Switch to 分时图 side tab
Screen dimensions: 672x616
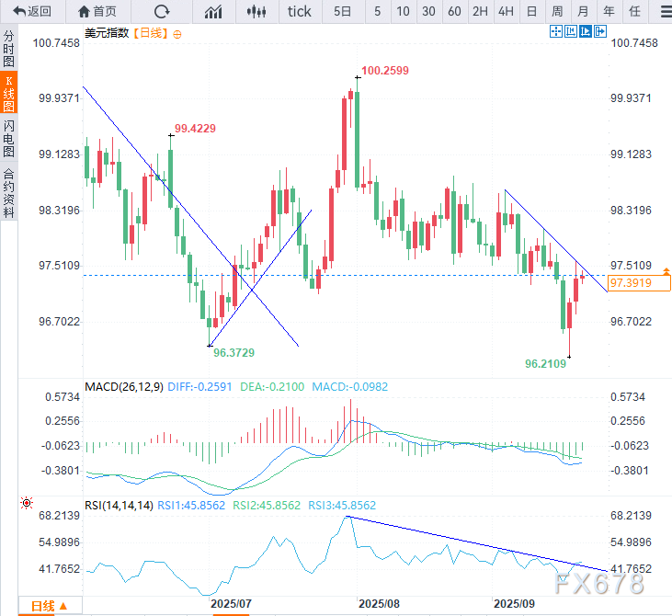8,50
